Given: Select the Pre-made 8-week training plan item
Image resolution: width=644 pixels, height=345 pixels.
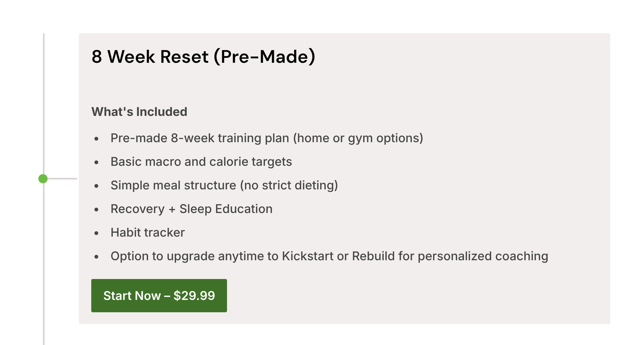Looking at the screenshot, I should coord(267,138).
